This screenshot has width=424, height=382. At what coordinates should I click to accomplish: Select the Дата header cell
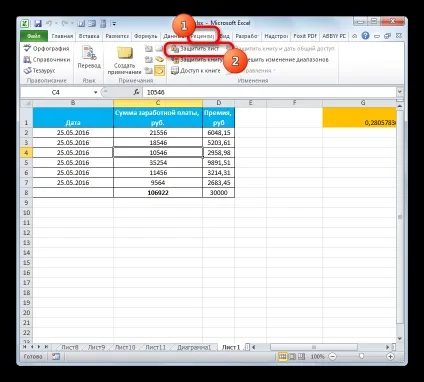pos(73,117)
